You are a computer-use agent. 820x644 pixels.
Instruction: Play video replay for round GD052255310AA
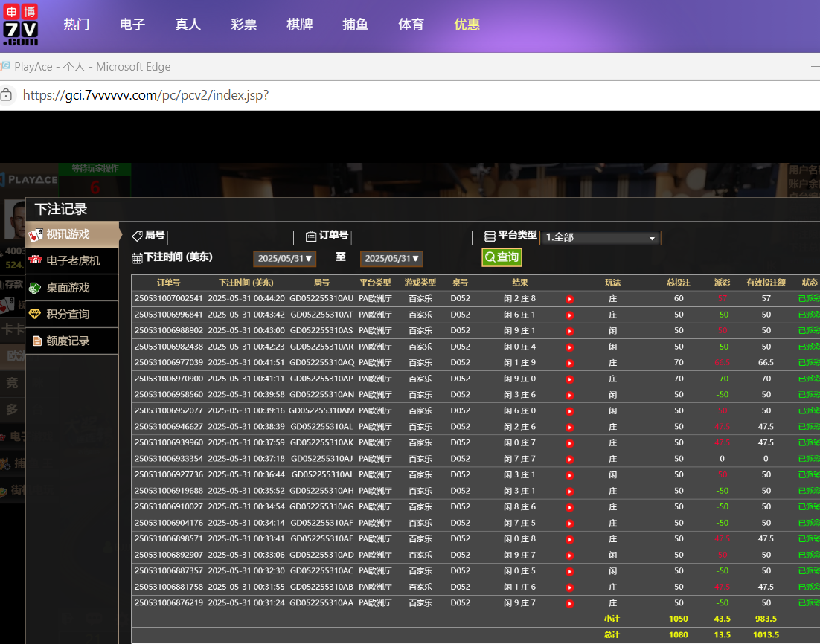click(x=569, y=603)
